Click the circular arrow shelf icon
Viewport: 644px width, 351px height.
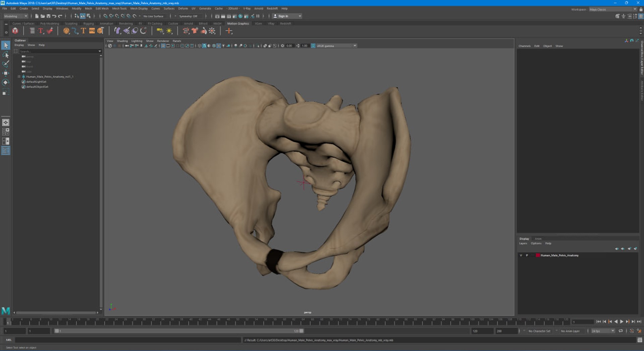[x=144, y=31]
